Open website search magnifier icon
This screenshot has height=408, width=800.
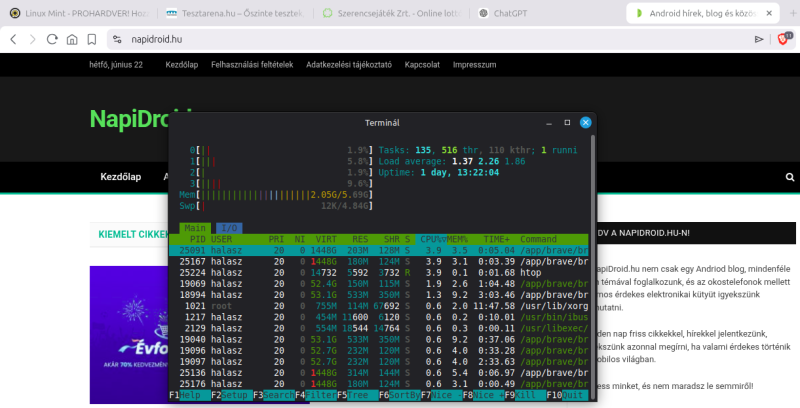(x=790, y=177)
